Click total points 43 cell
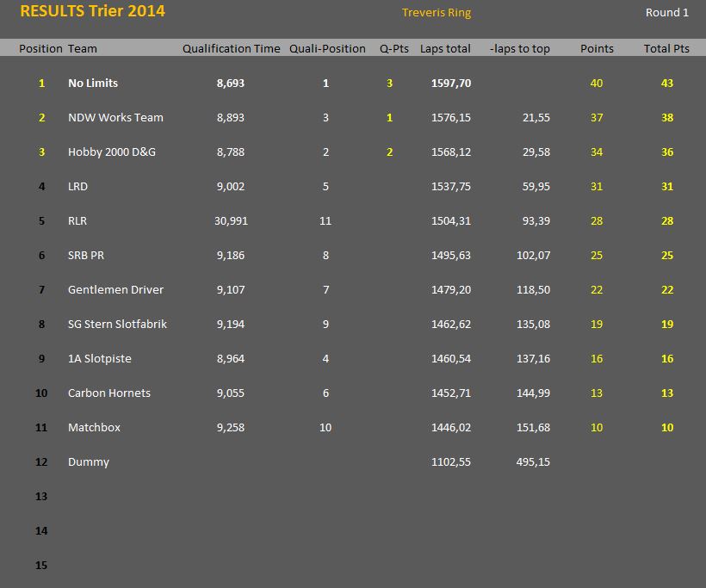Image resolution: width=706 pixels, height=588 pixels. point(667,84)
